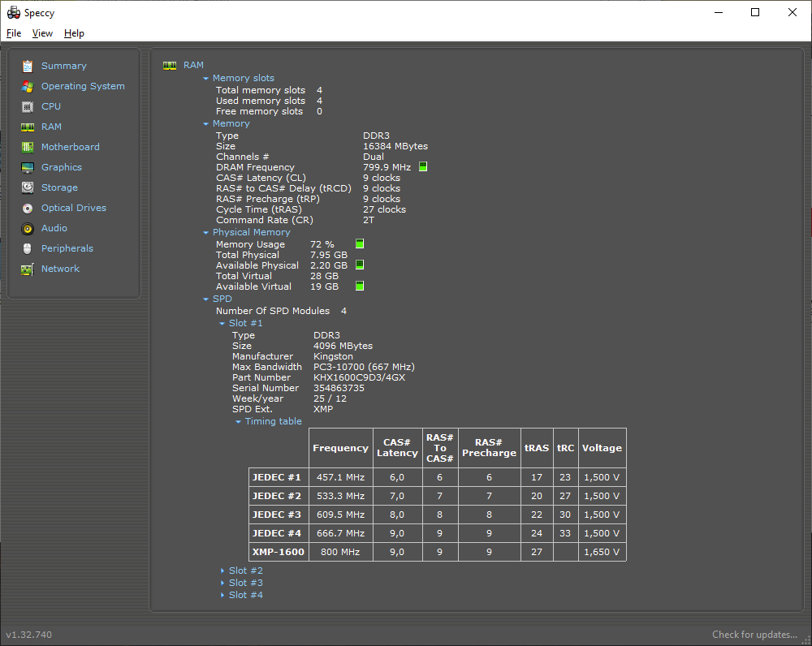Click the Audio speaker icon
The height and width of the screenshot is (646, 812).
28,228
